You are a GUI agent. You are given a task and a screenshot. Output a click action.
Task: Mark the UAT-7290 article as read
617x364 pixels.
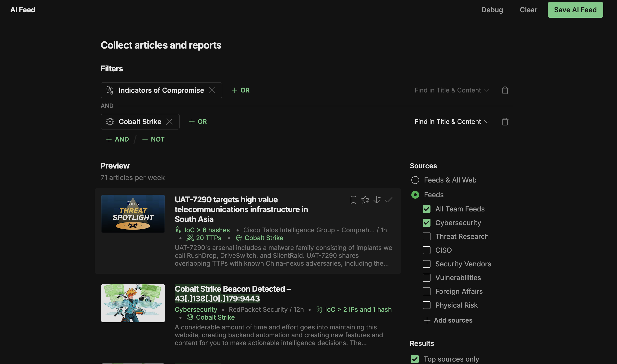pyautogui.click(x=389, y=200)
